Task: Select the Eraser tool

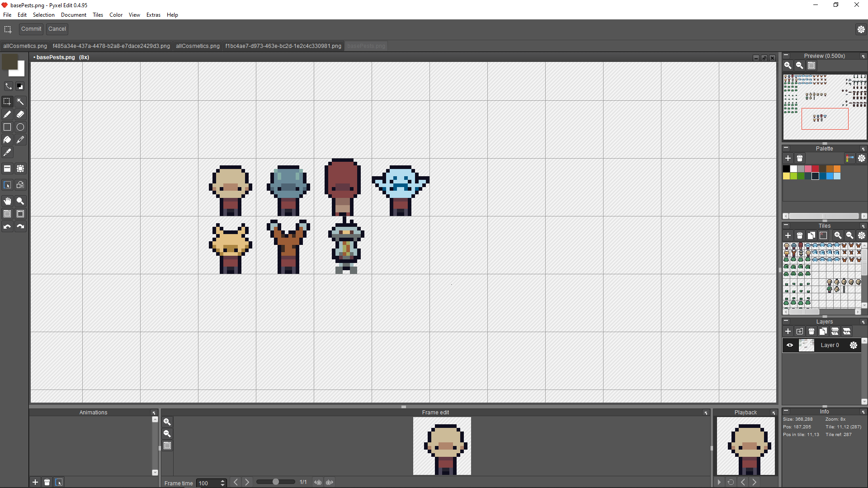Action: click(20, 114)
